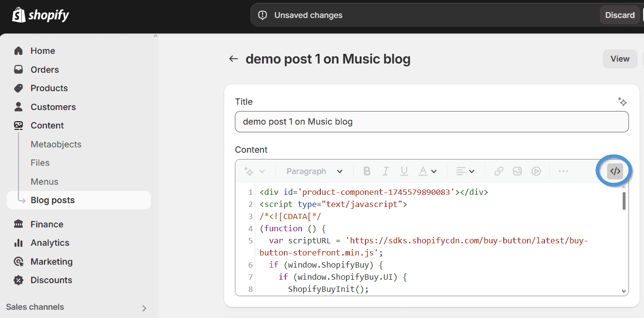Open the text alignment dropdown
644x318 pixels.
[465, 171]
